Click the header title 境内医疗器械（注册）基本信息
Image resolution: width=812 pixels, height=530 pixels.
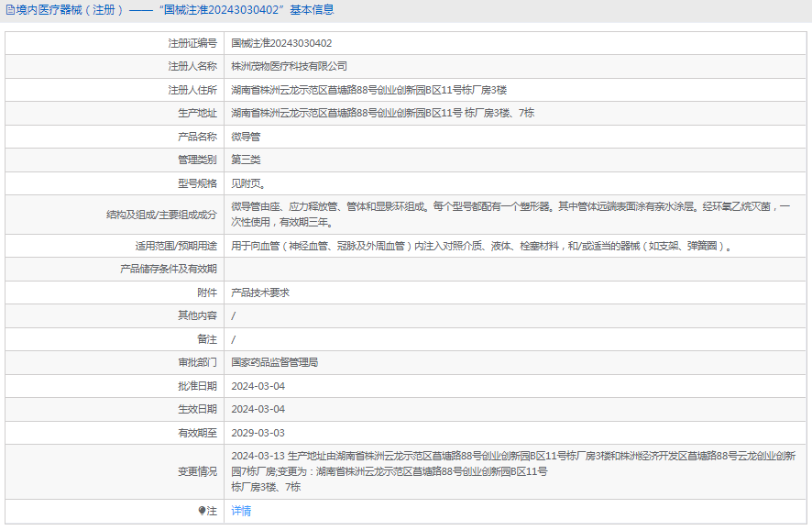[x=174, y=10]
